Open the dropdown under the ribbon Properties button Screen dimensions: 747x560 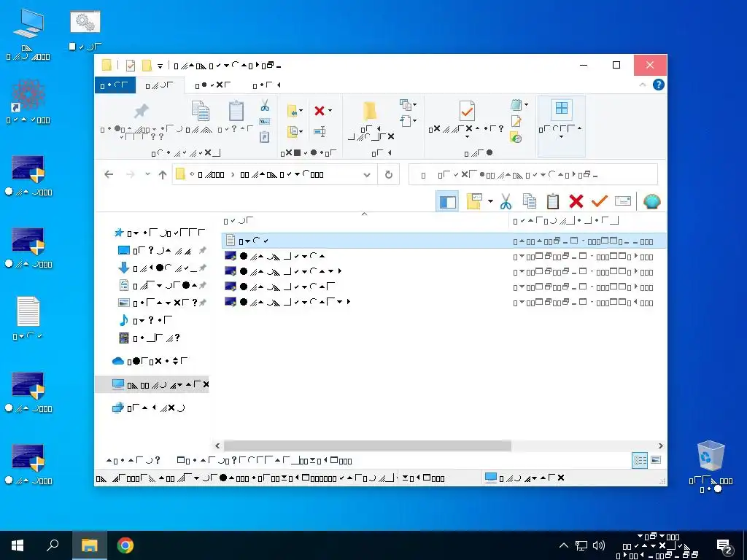pos(467,136)
